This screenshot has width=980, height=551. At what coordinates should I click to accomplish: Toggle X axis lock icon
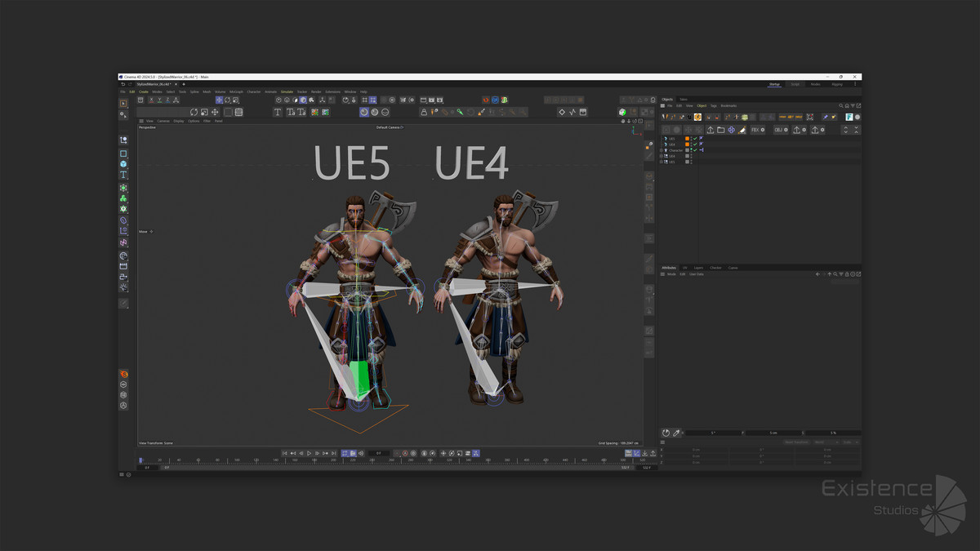[150, 100]
